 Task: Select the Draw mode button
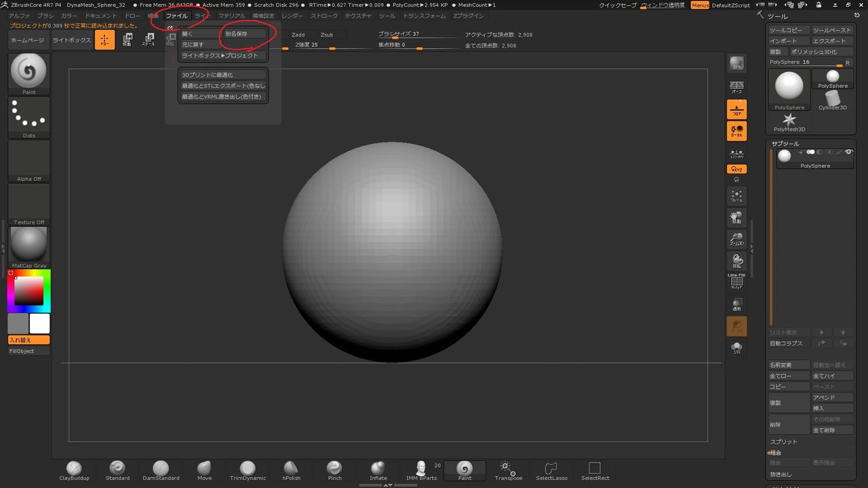pos(104,40)
